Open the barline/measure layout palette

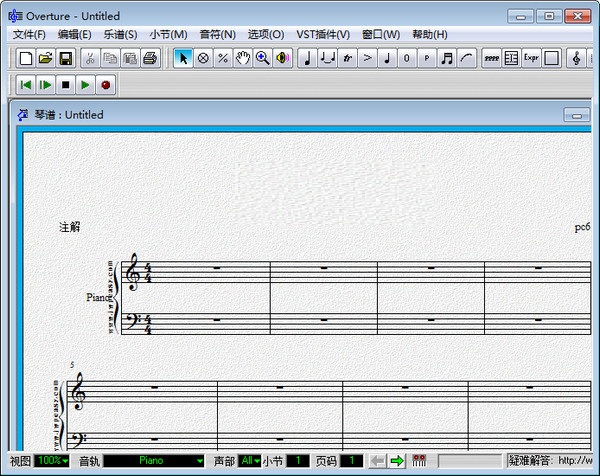(512, 59)
